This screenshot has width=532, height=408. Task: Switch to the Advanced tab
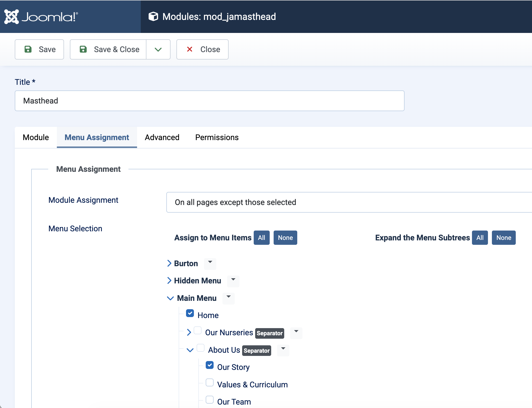162,137
